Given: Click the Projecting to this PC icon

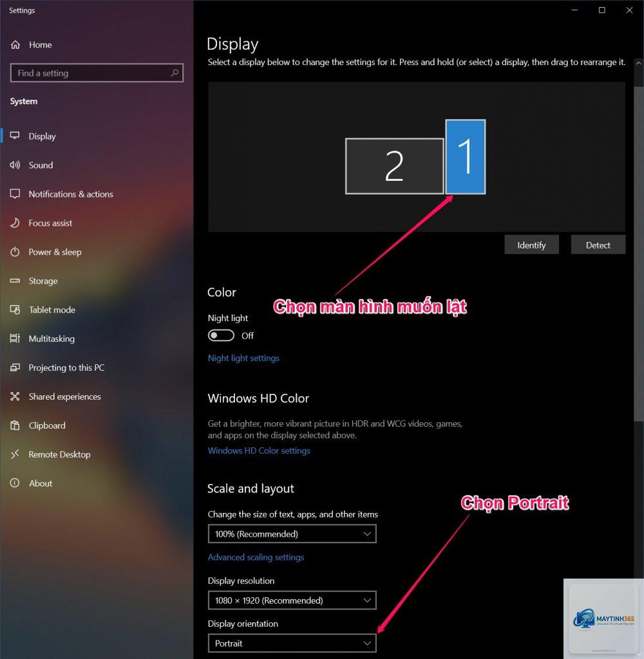Looking at the screenshot, I should (15, 367).
